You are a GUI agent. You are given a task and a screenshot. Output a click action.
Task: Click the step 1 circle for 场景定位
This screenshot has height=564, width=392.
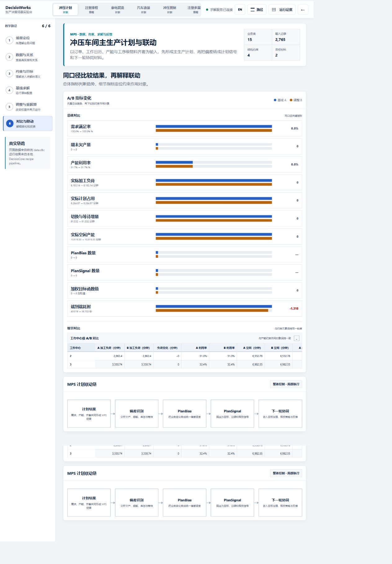[9, 40]
